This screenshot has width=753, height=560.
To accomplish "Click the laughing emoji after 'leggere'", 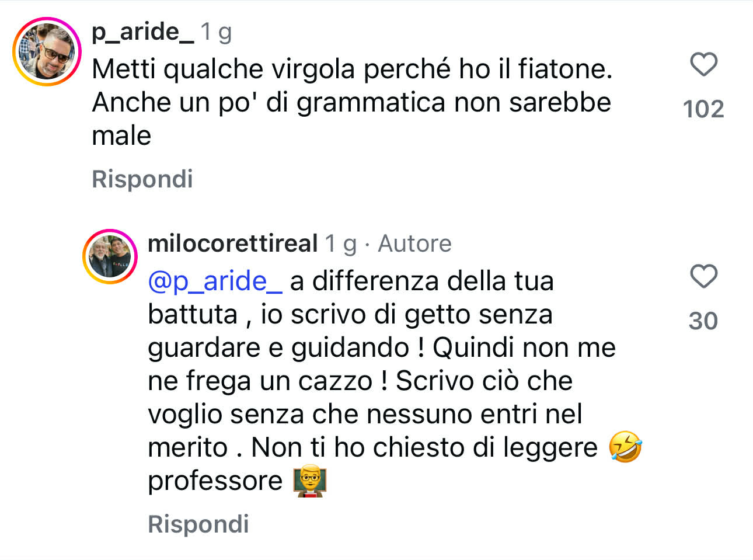I will click(x=625, y=447).
